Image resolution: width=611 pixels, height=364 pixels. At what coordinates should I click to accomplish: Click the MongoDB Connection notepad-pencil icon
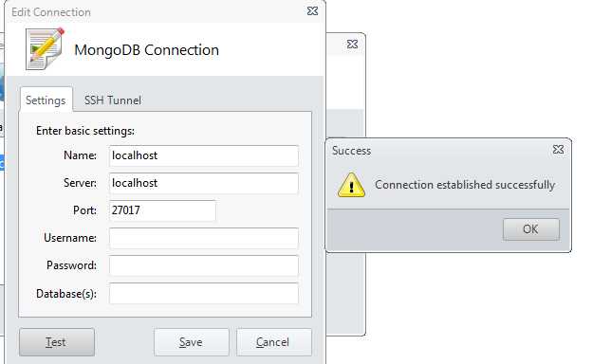pyautogui.click(x=45, y=49)
